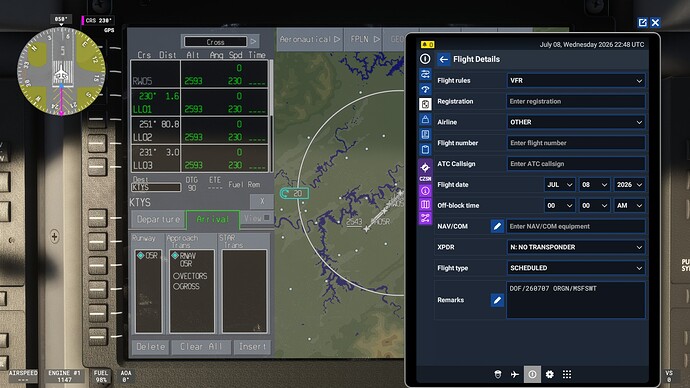Edit Remarks with pencil icon
Screen dimensions: 690x388
(497, 300)
